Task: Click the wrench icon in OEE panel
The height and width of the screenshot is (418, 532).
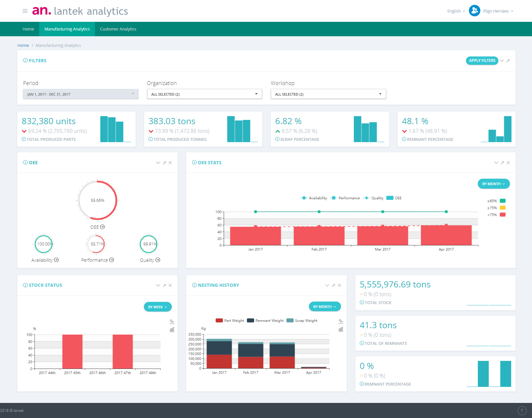Action: (x=164, y=163)
